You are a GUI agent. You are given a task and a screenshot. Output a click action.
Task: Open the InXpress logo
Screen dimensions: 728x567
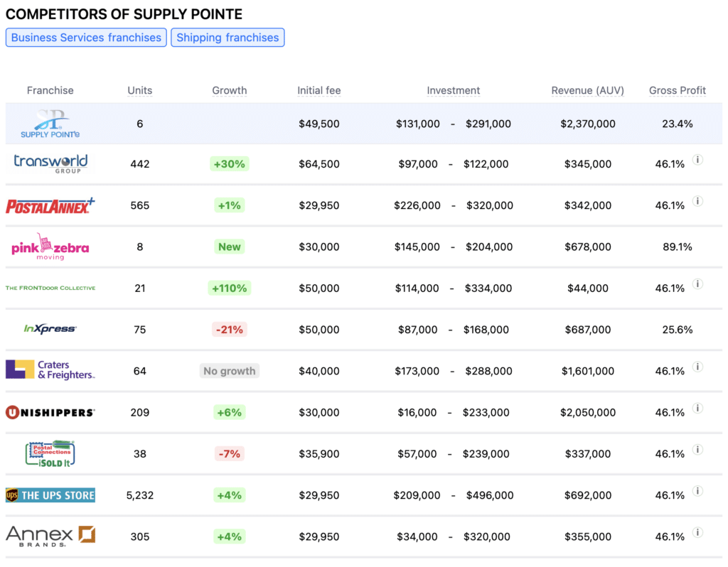[50, 329]
